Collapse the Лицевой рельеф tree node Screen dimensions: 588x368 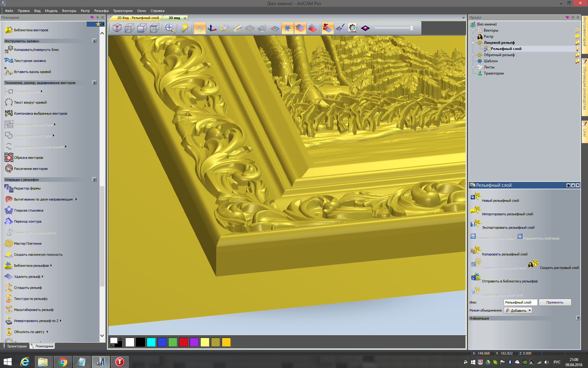point(473,43)
